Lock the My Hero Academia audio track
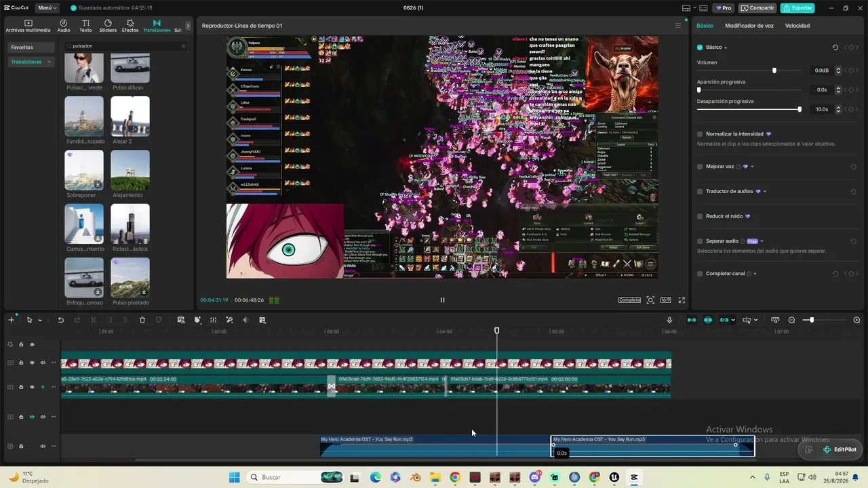868x488 pixels. coord(21,446)
